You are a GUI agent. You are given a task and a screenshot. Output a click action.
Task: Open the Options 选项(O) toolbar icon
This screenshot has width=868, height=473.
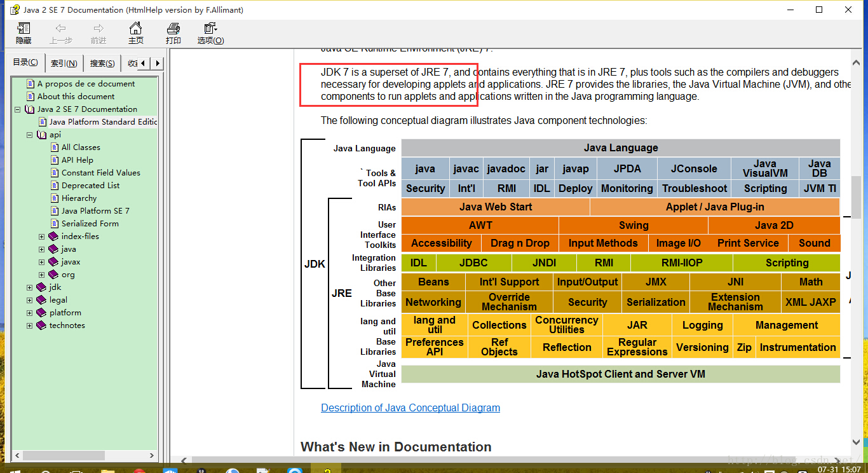click(210, 29)
